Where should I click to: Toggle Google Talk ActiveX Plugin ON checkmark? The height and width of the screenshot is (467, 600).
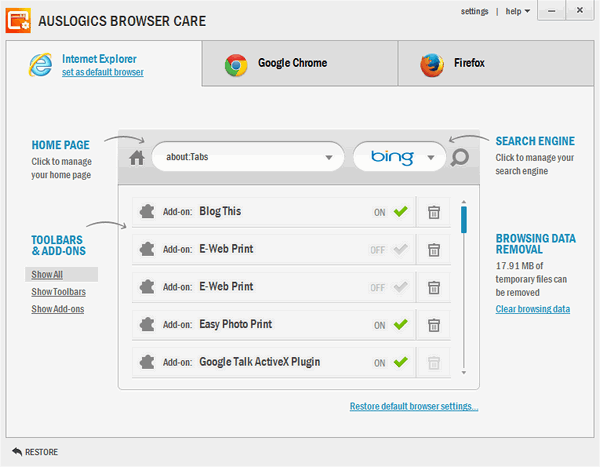[401, 362]
